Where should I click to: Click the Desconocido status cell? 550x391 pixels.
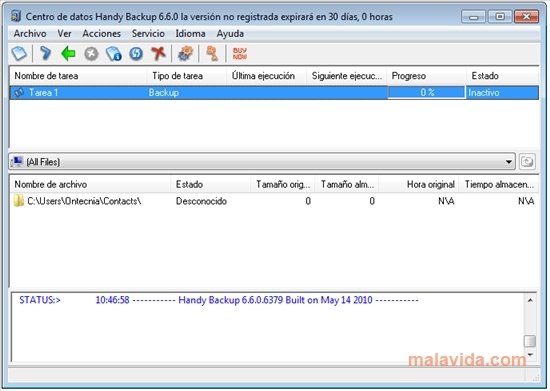201,201
